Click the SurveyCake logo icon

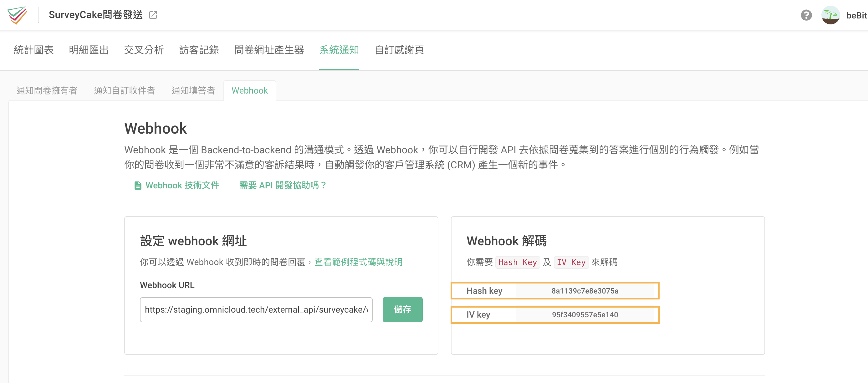pyautogui.click(x=17, y=15)
